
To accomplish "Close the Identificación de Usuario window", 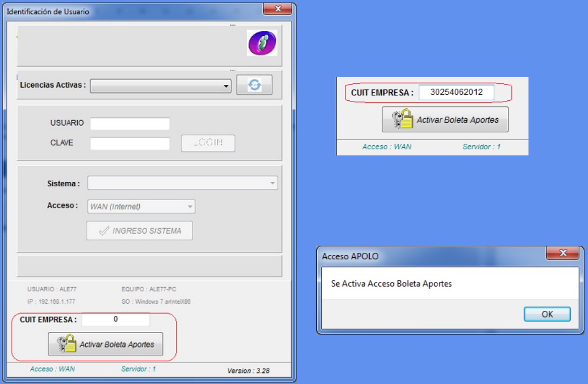I will pos(277,9).
